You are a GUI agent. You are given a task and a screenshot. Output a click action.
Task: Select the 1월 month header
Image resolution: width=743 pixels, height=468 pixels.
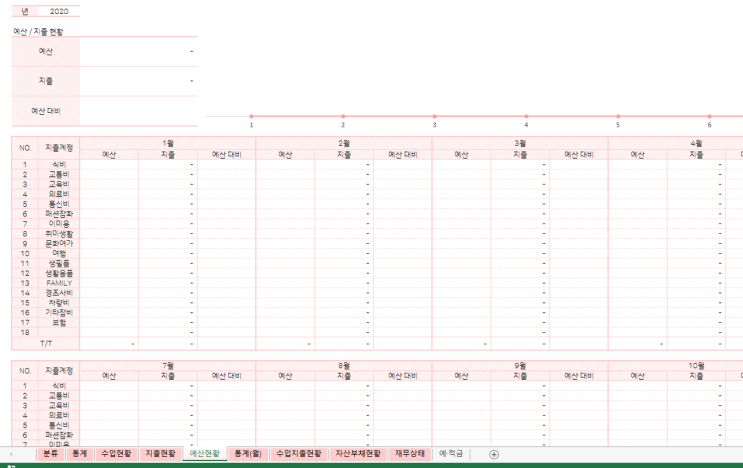coord(168,143)
